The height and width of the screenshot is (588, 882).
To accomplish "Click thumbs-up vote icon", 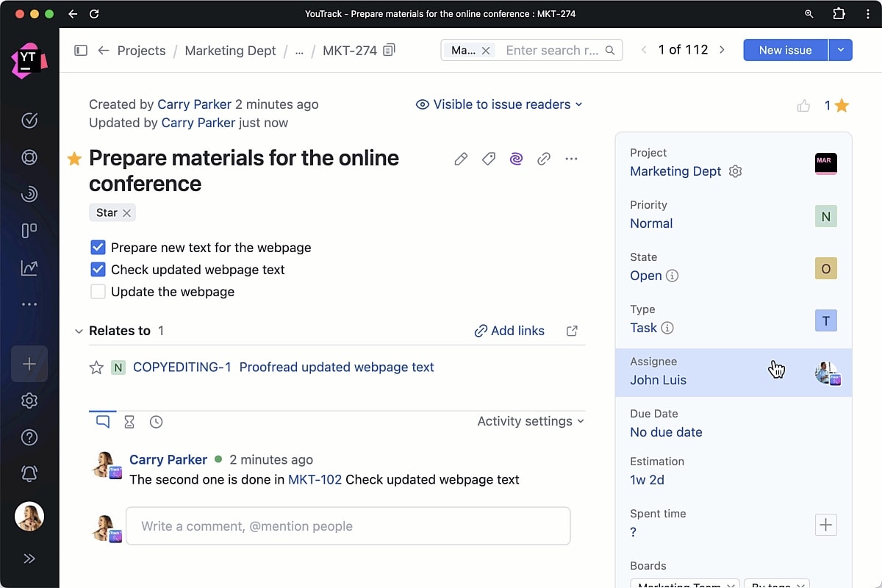I will 803,106.
